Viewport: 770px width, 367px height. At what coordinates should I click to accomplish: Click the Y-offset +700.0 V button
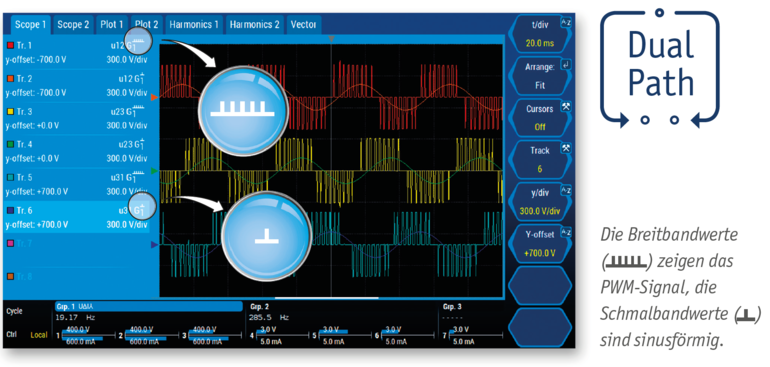(x=540, y=244)
